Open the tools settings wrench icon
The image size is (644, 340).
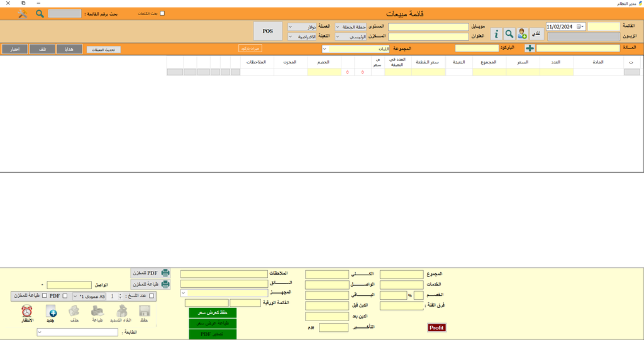23,13
